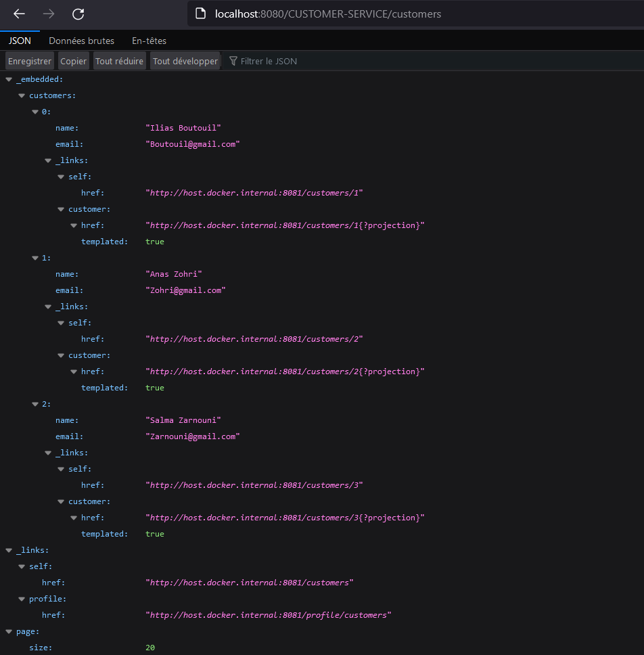Viewport: 644px width, 655px height.
Task: Click the Tout réduire button
Action: pyautogui.click(x=119, y=60)
